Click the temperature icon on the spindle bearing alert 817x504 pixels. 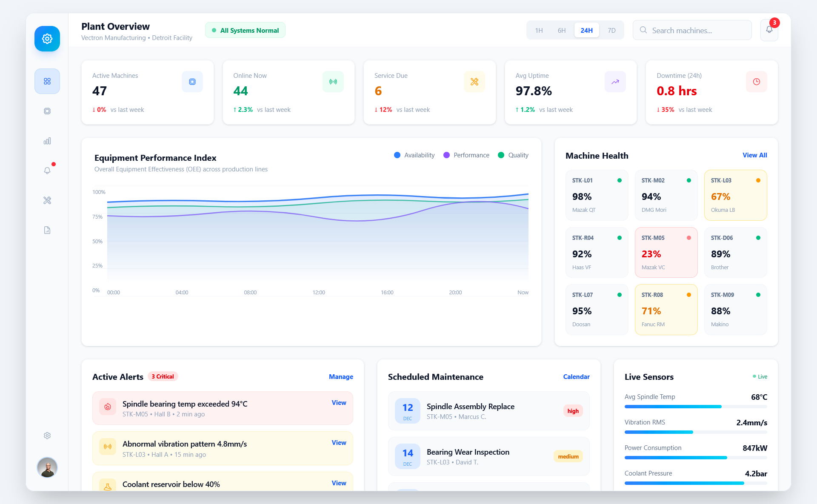(108, 407)
